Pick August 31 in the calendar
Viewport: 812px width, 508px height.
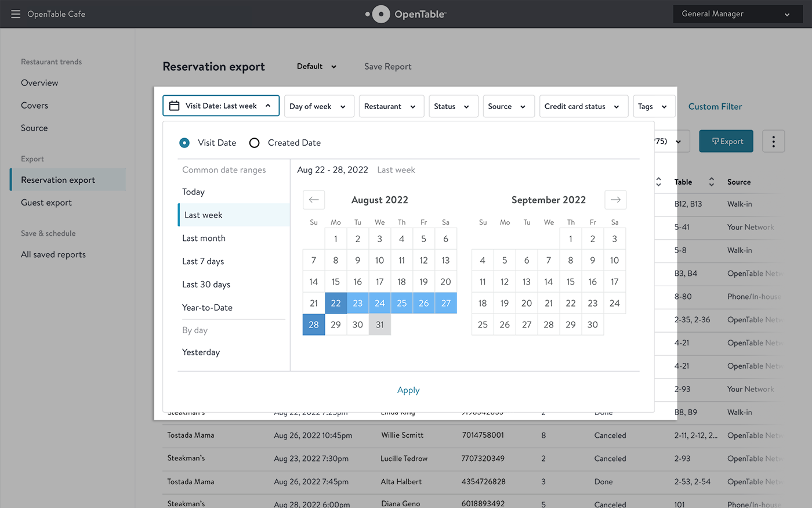coord(380,325)
